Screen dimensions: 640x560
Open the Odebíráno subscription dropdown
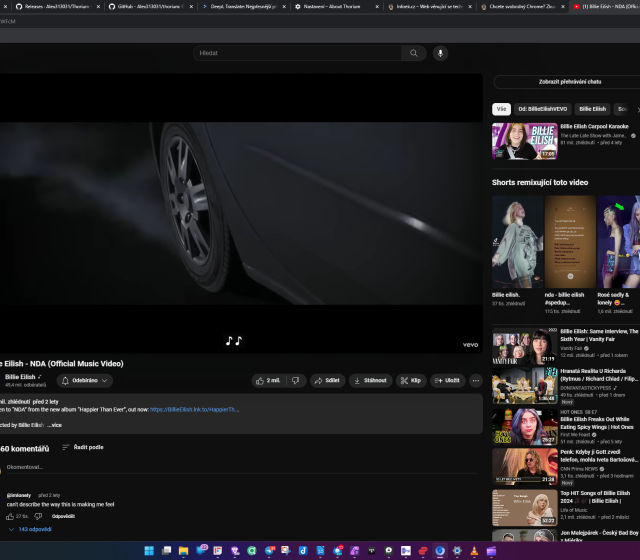[x=85, y=380]
